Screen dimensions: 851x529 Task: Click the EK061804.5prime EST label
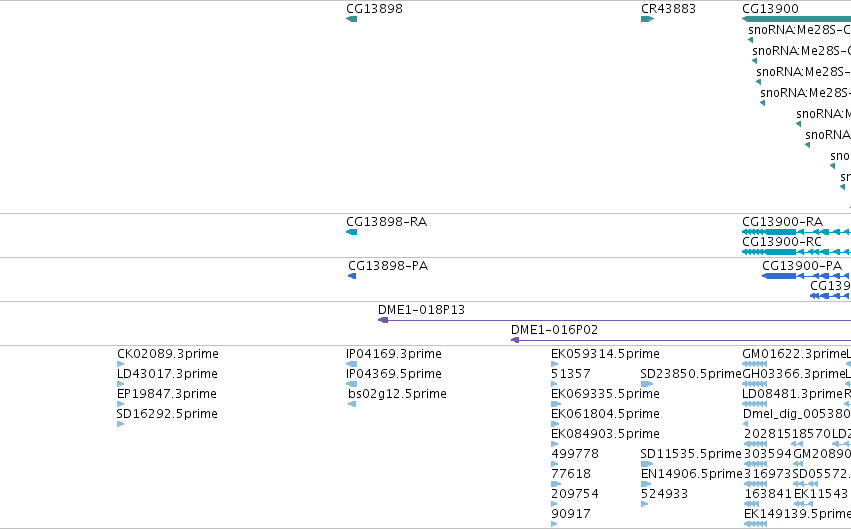click(605, 414)
